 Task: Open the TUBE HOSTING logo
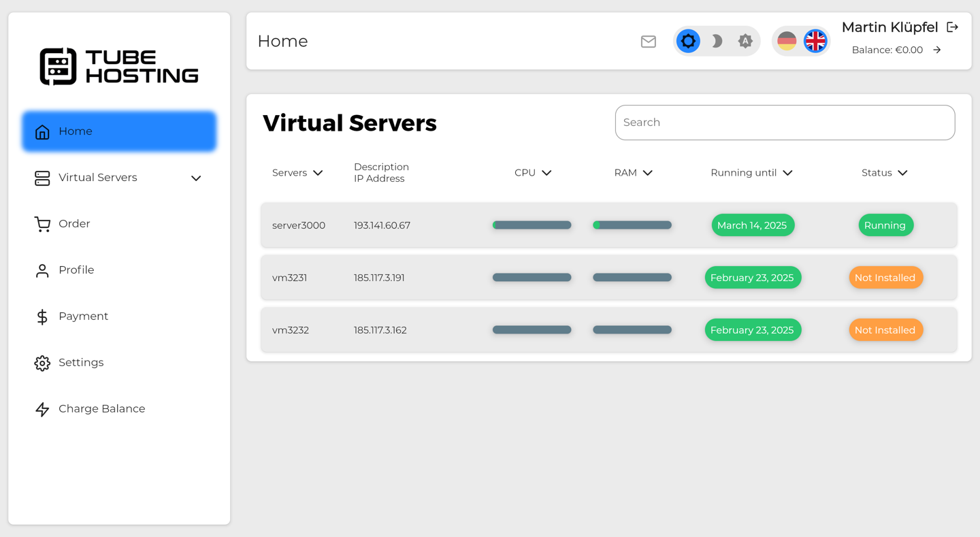(x=118, y=65)
